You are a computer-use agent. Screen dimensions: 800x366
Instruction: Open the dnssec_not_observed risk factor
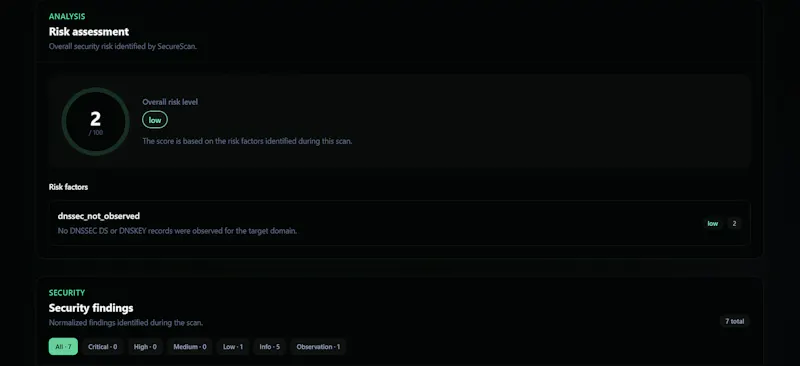coord(400,223)
